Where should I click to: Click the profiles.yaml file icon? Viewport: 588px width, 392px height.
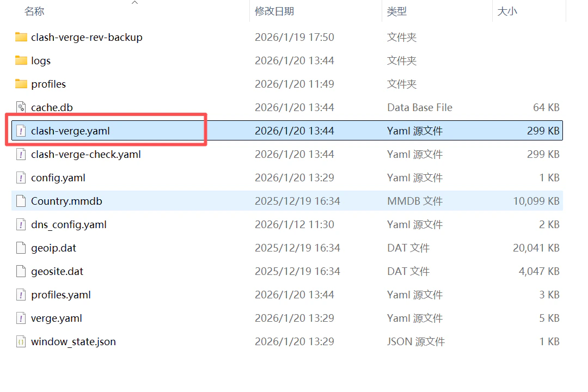21,295
